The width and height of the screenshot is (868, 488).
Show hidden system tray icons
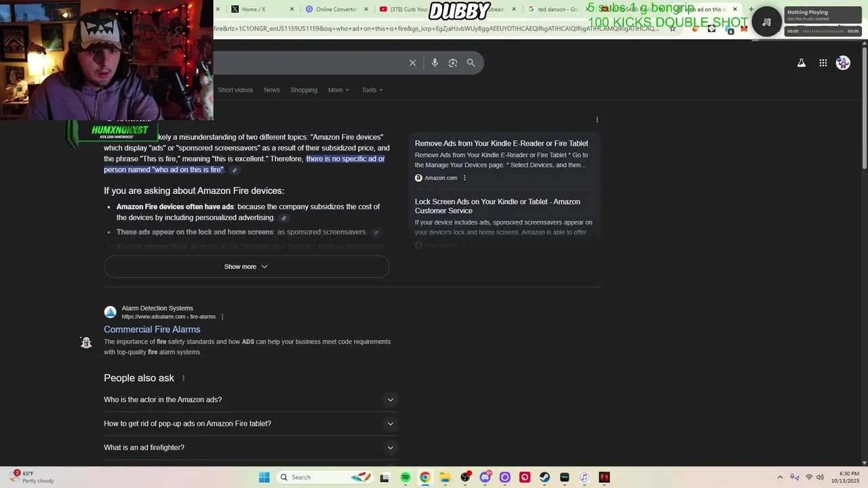click(780, 477)
